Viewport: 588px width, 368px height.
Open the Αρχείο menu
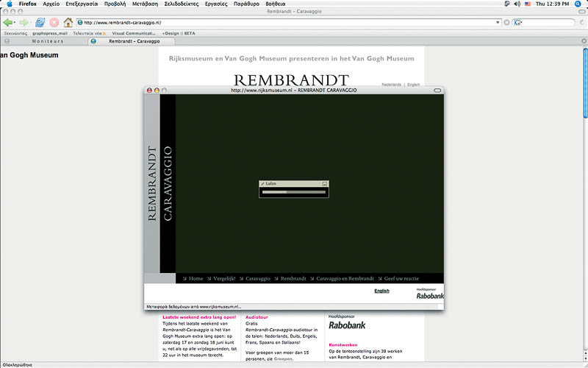[51, 4]
